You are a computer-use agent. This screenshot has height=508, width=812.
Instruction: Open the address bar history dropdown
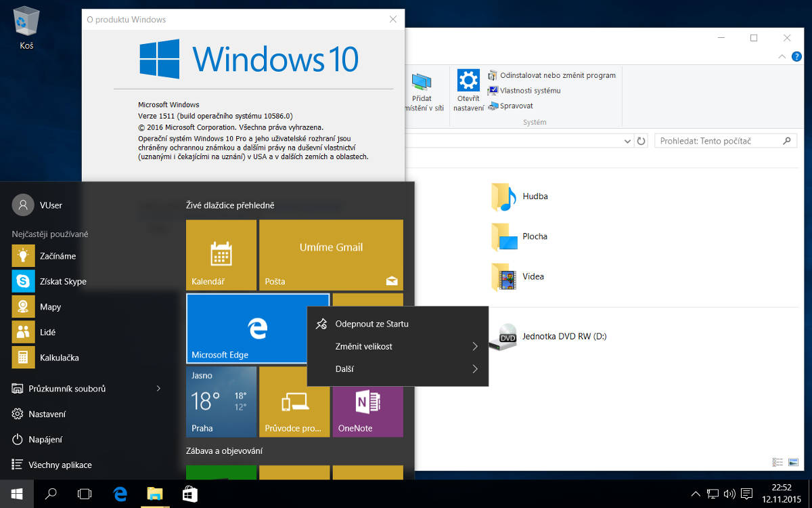(626, 141)
